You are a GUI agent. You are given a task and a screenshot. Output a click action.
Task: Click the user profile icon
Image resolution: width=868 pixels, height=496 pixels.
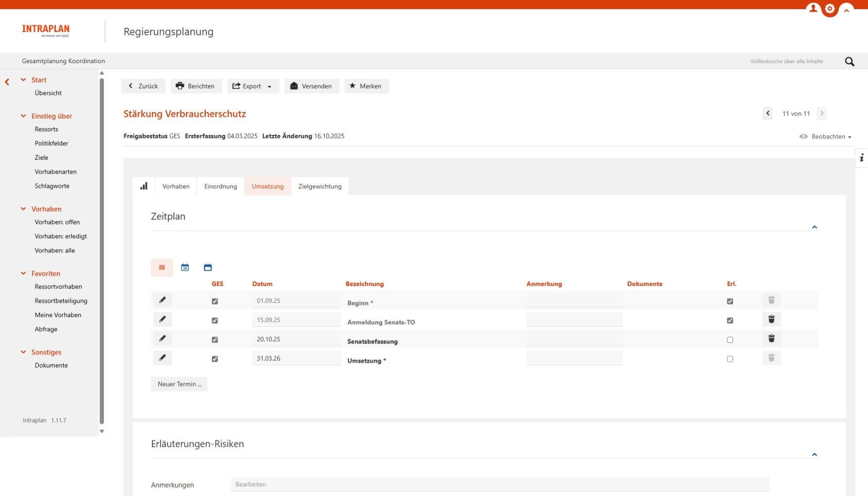pos(813,8)
